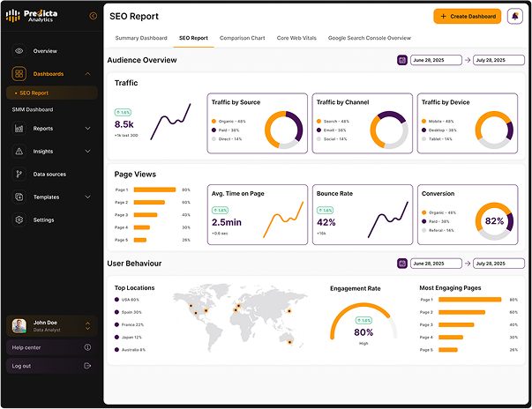Open the User Behaviour calendar icon
Screen dimensions: 532x409
(402, 263)
